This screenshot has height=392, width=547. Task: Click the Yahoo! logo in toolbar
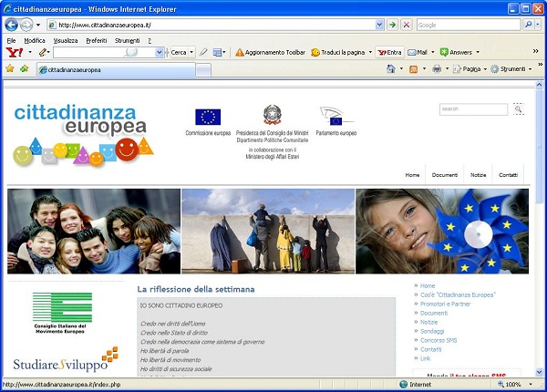[15, 52]
